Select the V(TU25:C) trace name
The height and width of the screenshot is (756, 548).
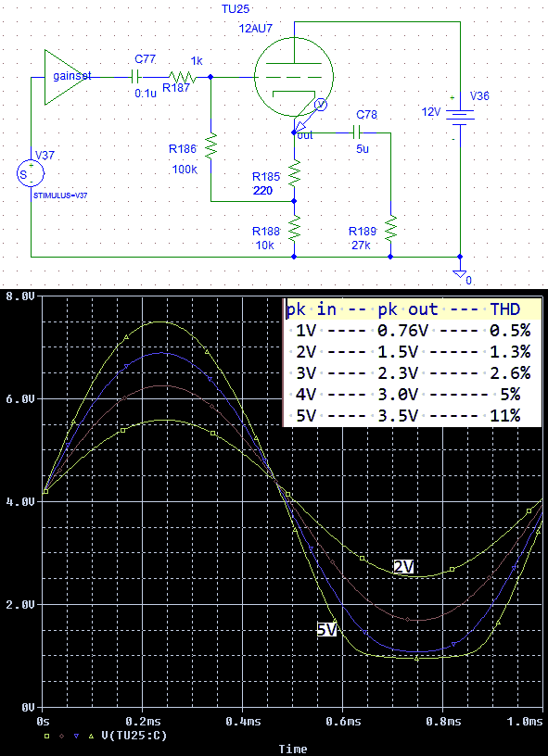point(134,737)
